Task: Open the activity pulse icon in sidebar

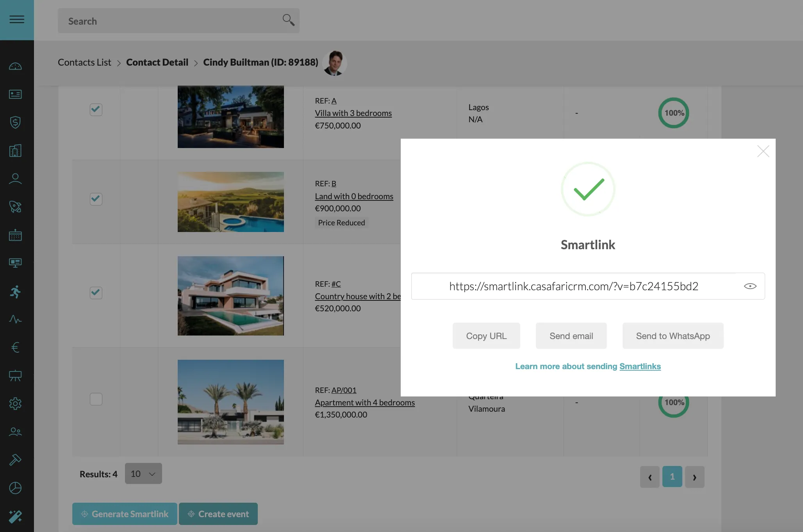Action: click(15, 319)
